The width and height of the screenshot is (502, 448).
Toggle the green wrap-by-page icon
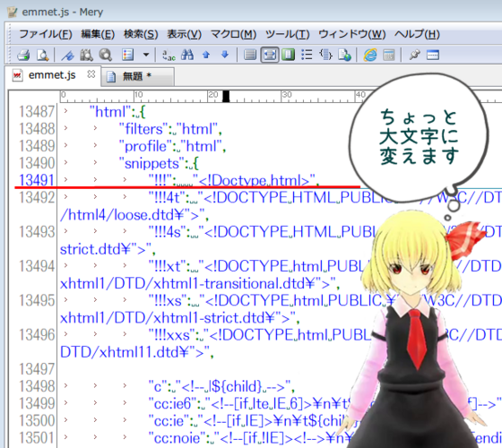click(288, 55)
